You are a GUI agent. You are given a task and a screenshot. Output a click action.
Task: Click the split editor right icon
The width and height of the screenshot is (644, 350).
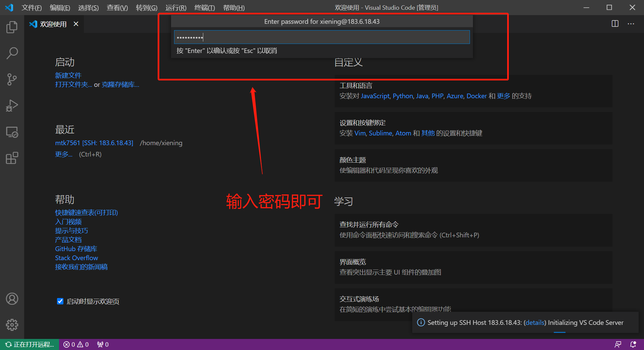[x=615, y=23]
